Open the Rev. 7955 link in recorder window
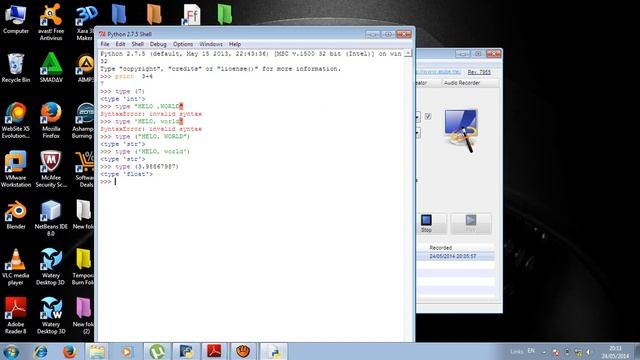The image size is (640, 360). click(x=479, y=72)
